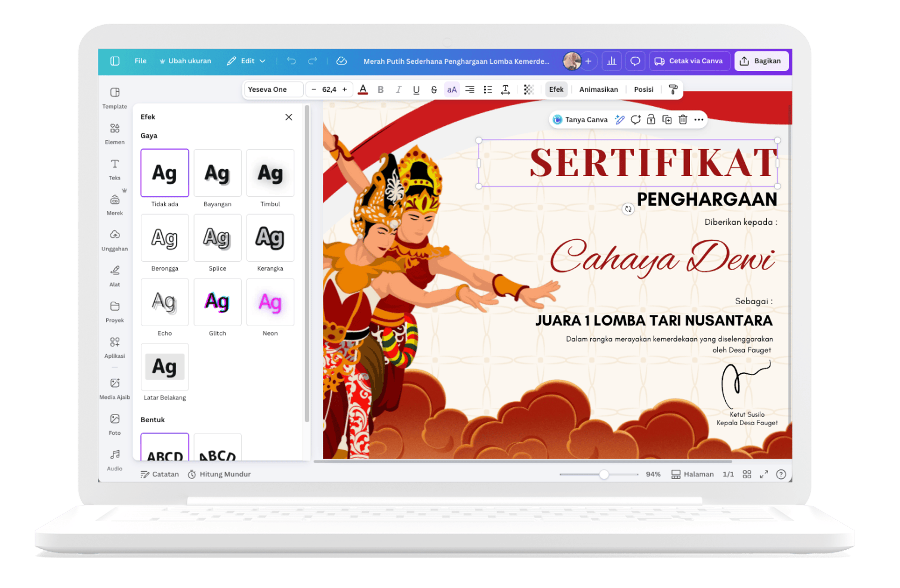Screen dimensions: 900x588
Task: Click the undo arrow
Action: coord(291,61)
